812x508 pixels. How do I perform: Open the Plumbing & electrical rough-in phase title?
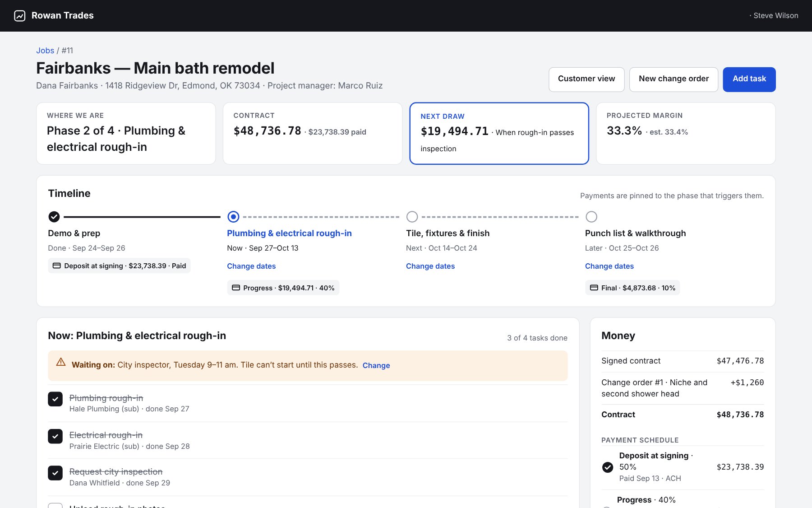(x=289, y=233)
